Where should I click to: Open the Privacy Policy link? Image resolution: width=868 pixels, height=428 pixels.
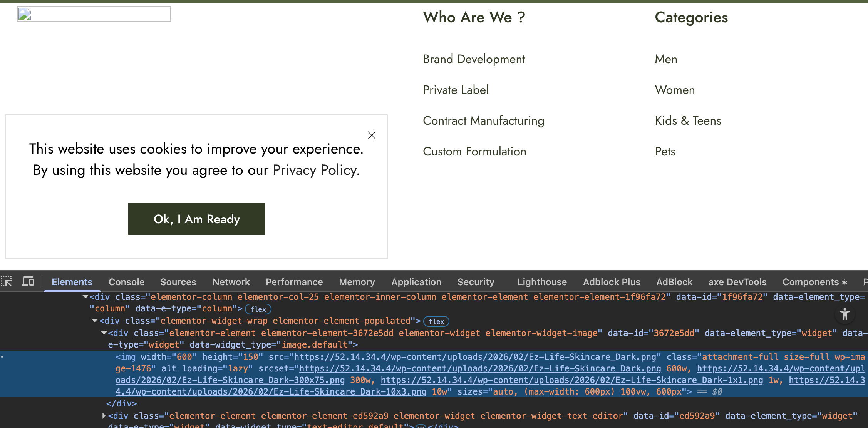coord(315,170)
